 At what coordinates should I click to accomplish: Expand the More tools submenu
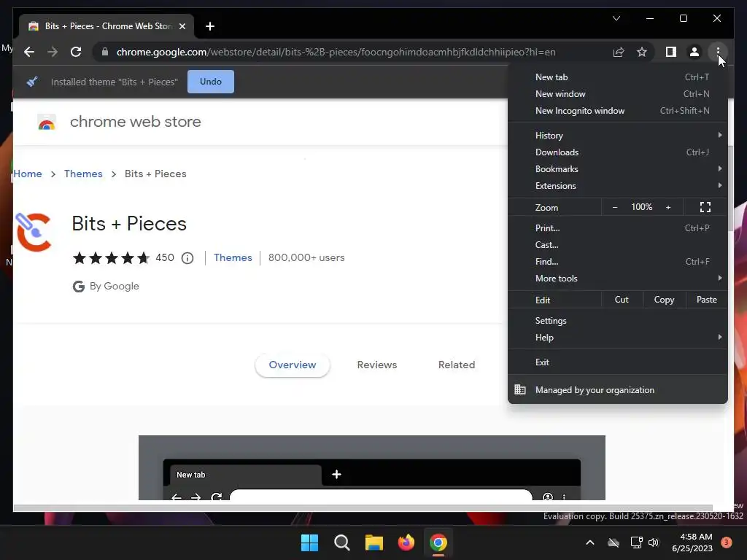tap(618, 278)
